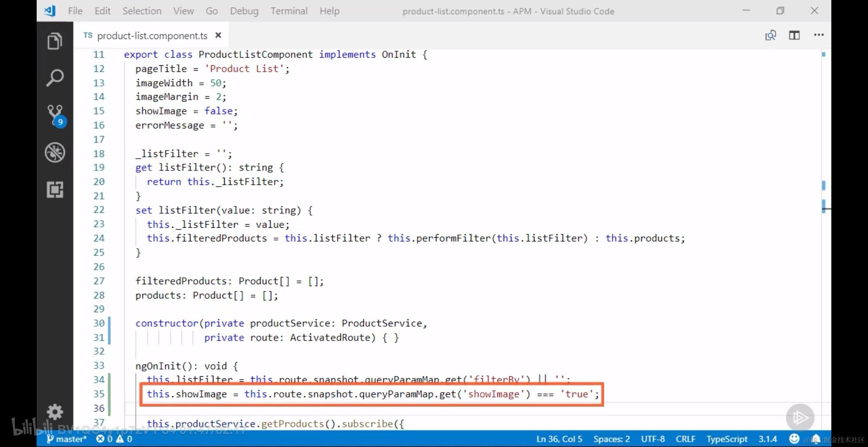This screenshot has width=868, height=447.
Task: Open errors and warnings problems indicator
Action: [x=114, y=439]
